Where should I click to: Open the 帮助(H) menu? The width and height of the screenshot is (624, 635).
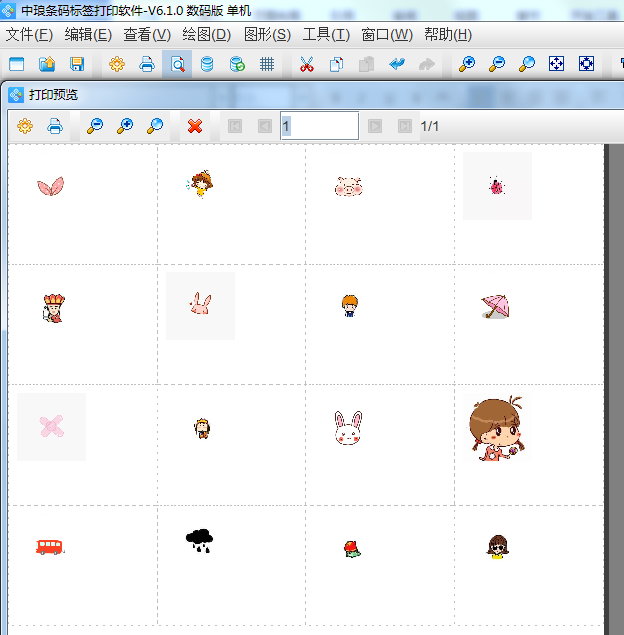tap(447, 34)
